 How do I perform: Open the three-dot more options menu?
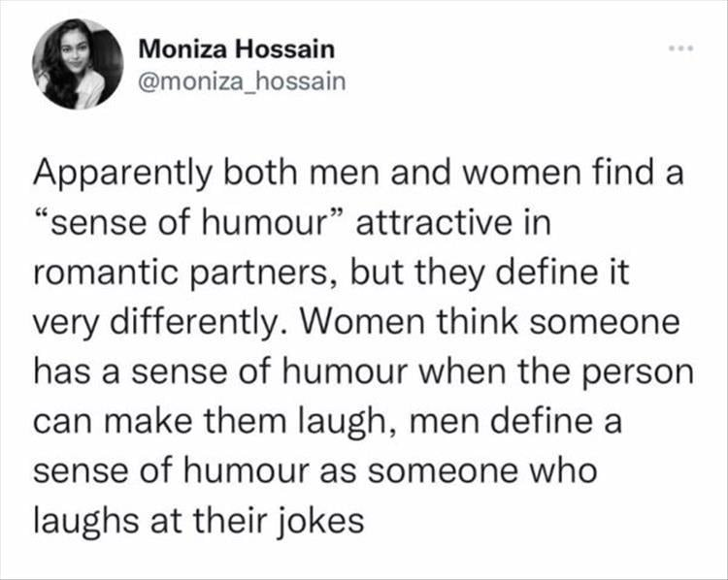[x=681, y=48]
